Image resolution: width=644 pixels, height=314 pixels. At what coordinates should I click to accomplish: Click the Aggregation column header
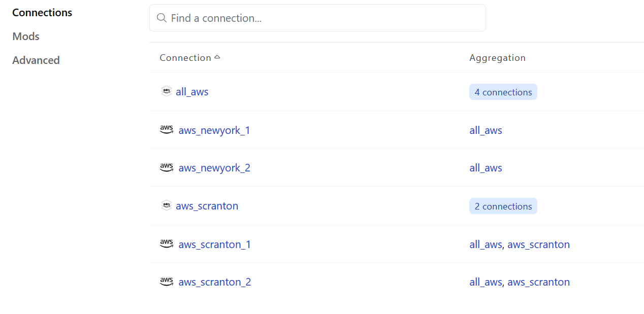click(x=497, y=58)
